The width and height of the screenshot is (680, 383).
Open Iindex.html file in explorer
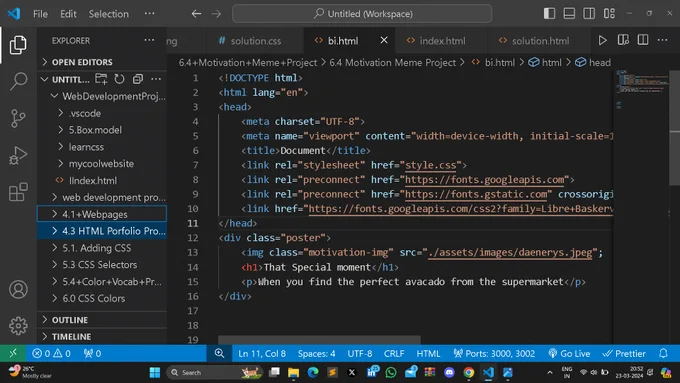(x=102, y=180)
